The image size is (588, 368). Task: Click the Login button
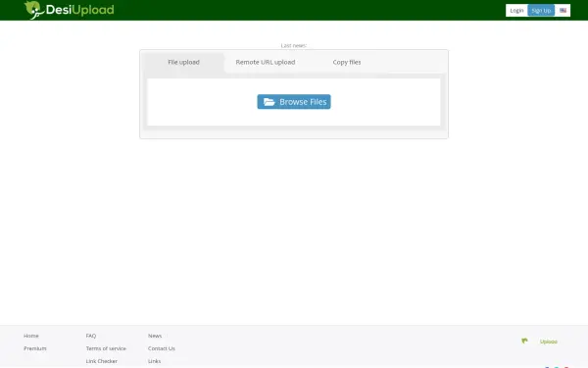[x=516, y=11]
